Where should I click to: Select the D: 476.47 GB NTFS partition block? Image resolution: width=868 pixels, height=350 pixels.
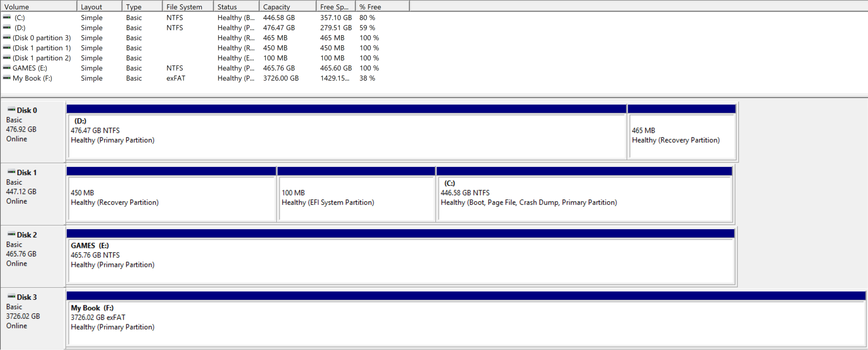[346, 136]
